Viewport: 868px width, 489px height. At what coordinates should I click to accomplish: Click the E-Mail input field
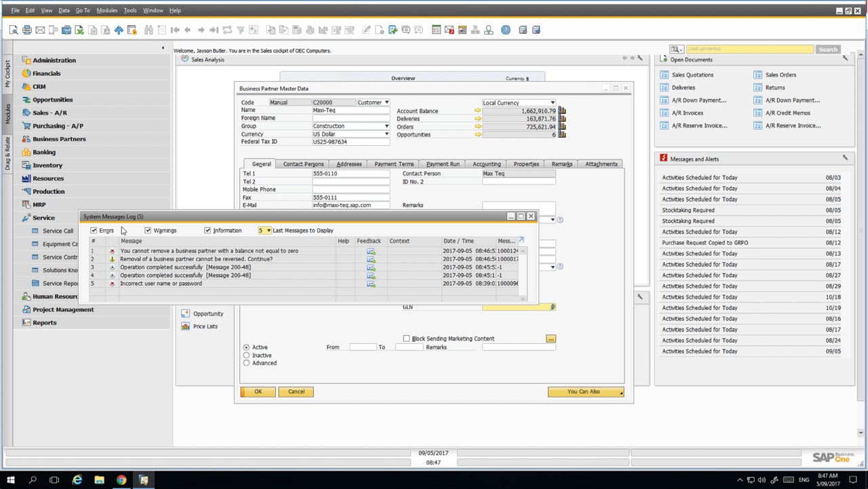(x=351, y=205)
